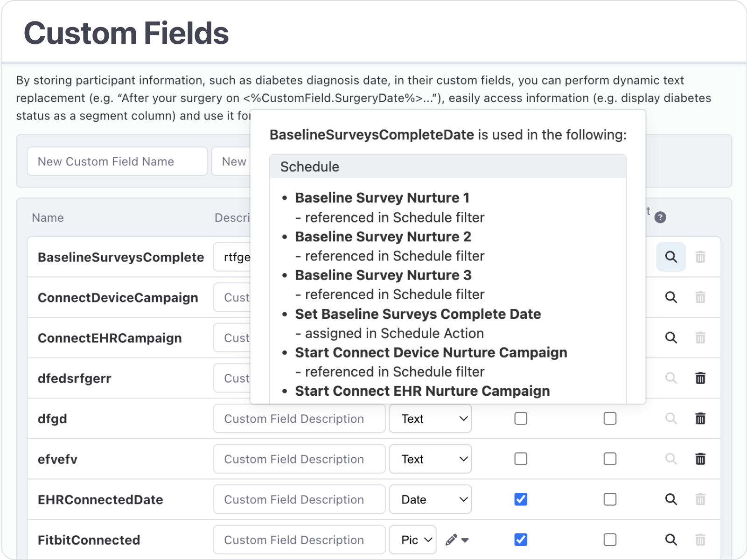Uncheck the first checkbox for EHRConnectedDate
Viewport: 747px width, 560px height.
521,499
